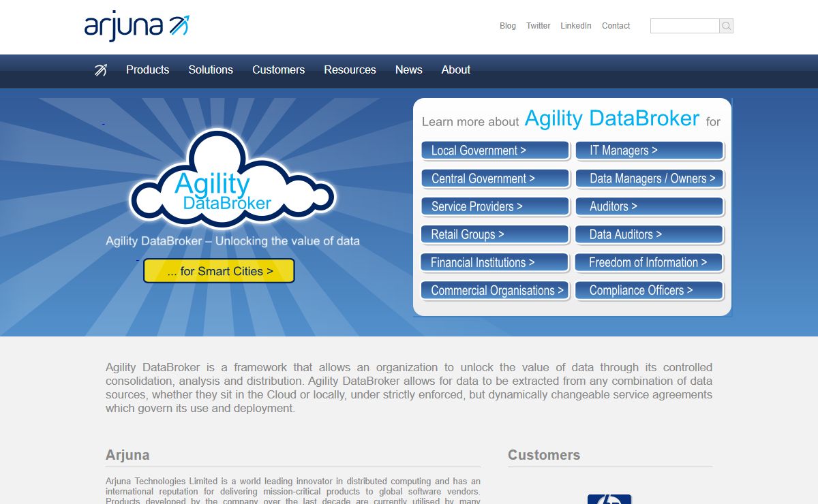Select the IT Managers button
This screenshot has width=818, height=504.
coord(650,151)
